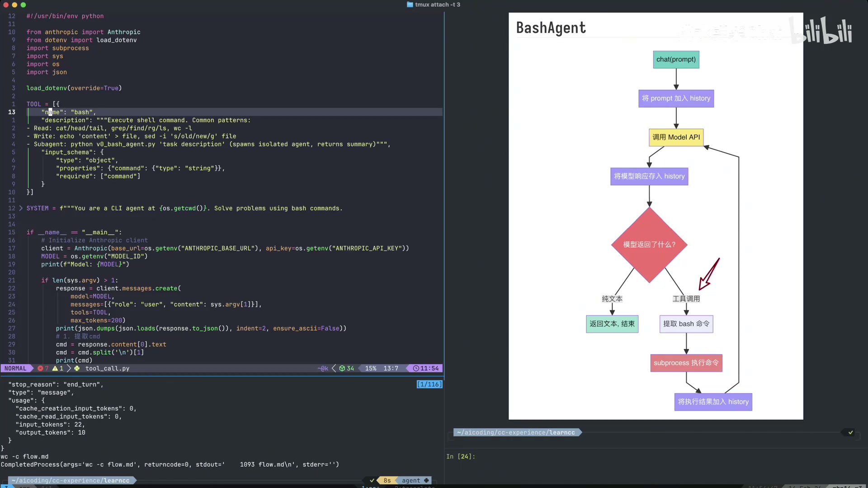The image size is (868, 488).
Task: Click the red 模型返回了什么? diamond
Action: pyautogui.click(x=649, y=244)
